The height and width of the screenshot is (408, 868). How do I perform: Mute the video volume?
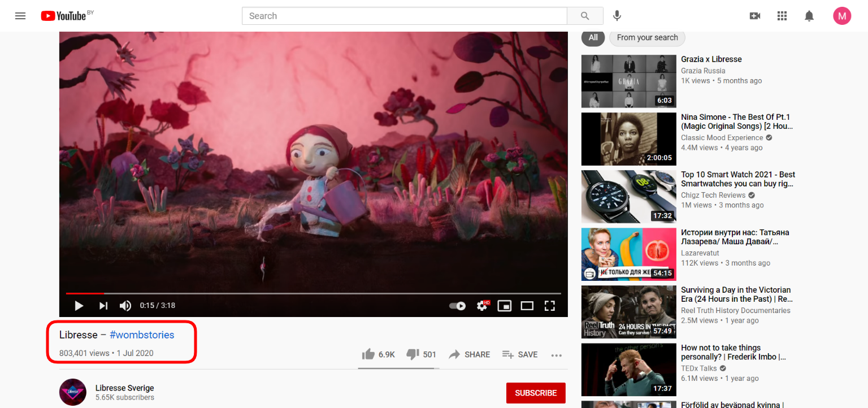click(125, 306)
